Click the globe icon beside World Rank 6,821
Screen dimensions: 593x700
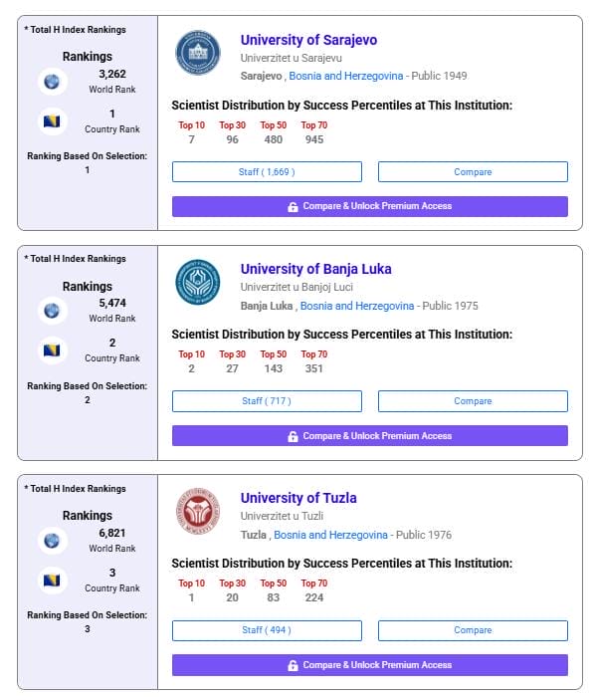click(52, 541)
